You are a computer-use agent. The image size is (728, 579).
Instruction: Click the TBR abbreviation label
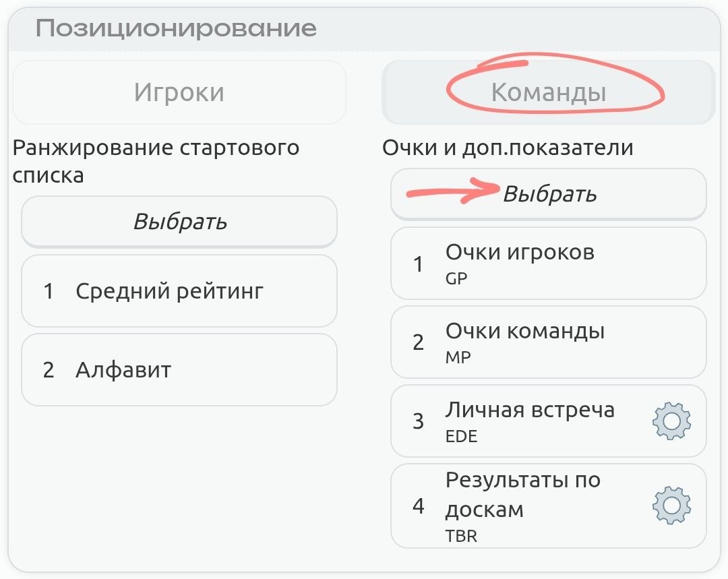460,536
